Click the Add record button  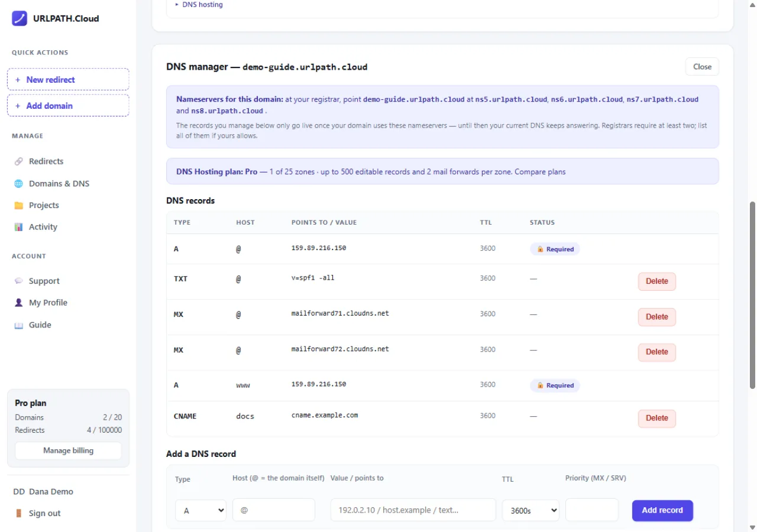tap(662, 510)
